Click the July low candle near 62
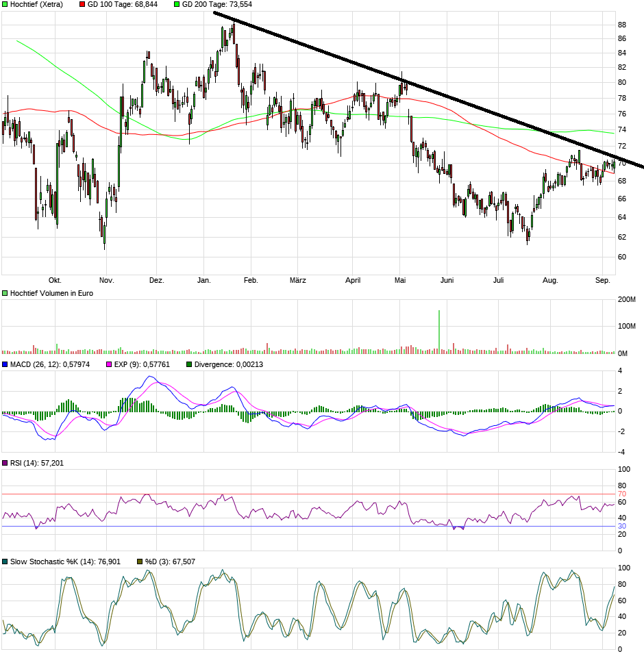Screen dimensions: 644x656 [x=528, y=236]
